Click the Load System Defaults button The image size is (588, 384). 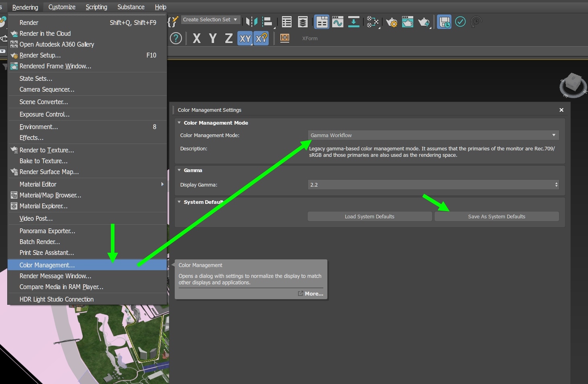point(370,217)
